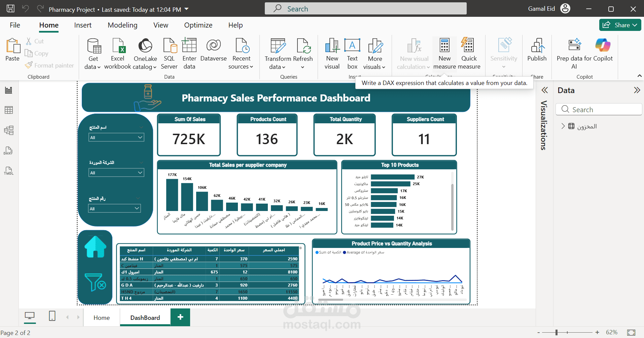Create a New measure
The height and width of the screenshot is (338, 644).
444,54
